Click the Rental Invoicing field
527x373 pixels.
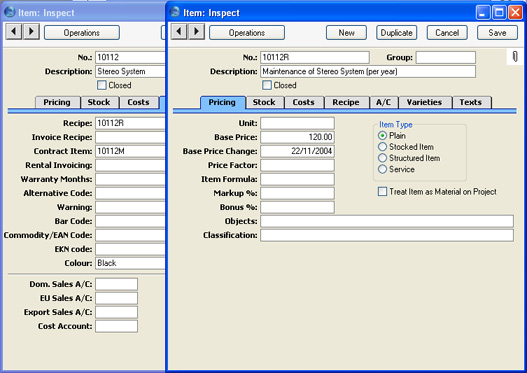[x=130, y=165]
